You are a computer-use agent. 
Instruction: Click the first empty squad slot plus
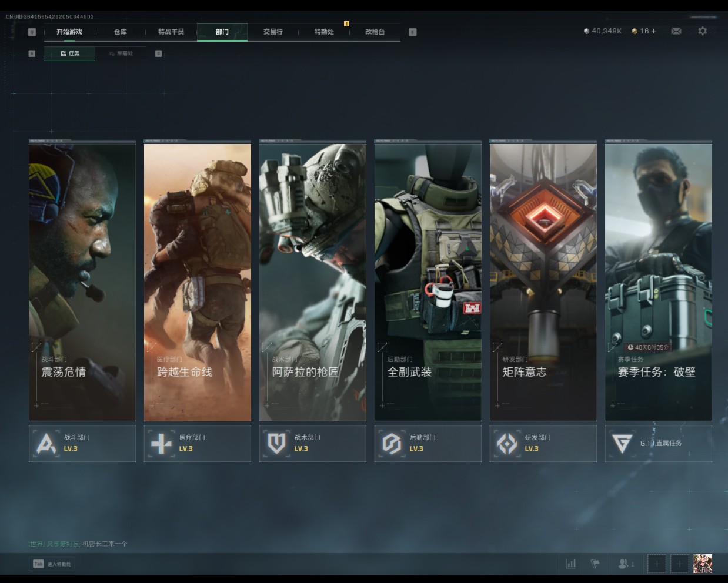click(x=657, y=564)
